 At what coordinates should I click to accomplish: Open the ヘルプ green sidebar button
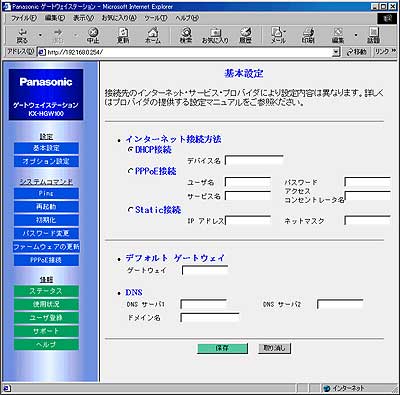46,344
